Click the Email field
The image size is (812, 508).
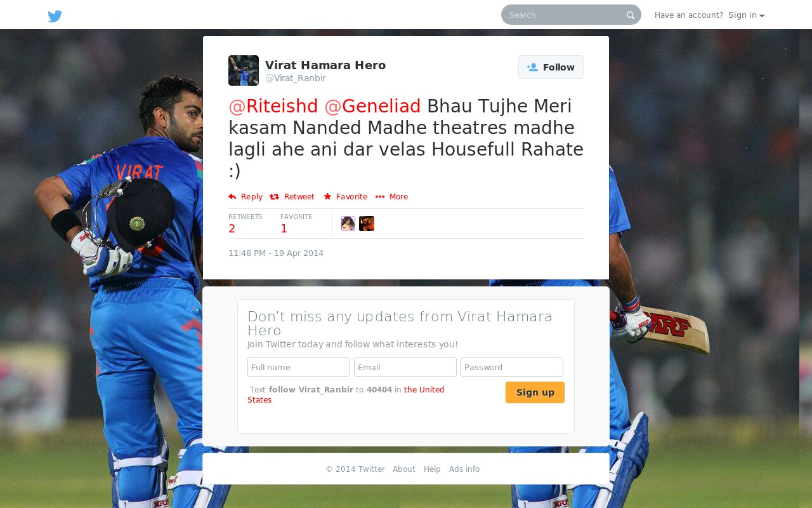(x=405, y=367)
